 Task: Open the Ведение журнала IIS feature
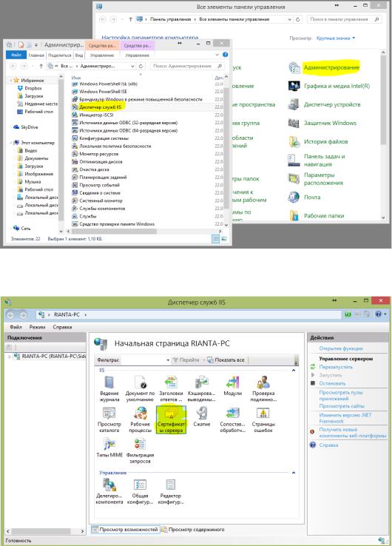[109, 388]
